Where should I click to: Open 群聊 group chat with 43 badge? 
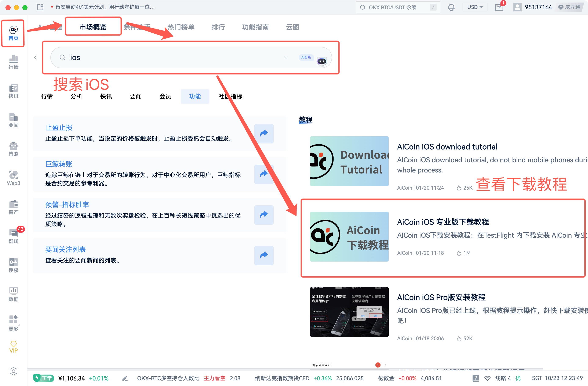pyautogui.click(x=13, y=236)
